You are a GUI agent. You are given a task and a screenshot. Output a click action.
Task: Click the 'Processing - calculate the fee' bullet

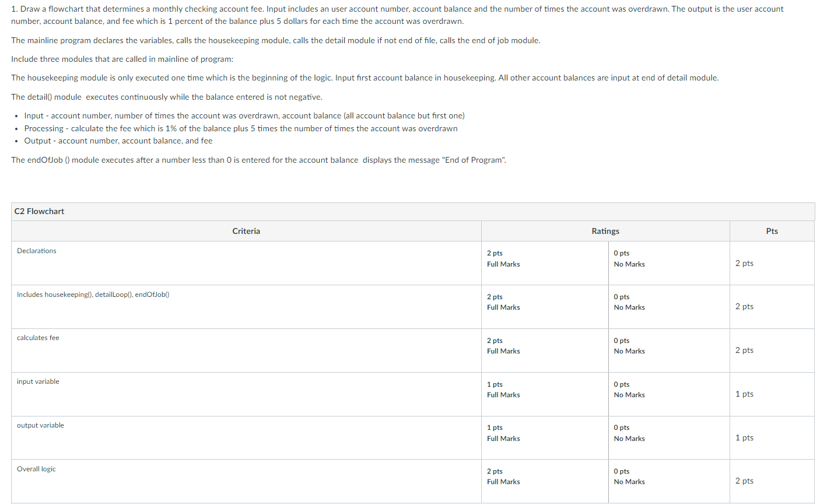(241, 128)
